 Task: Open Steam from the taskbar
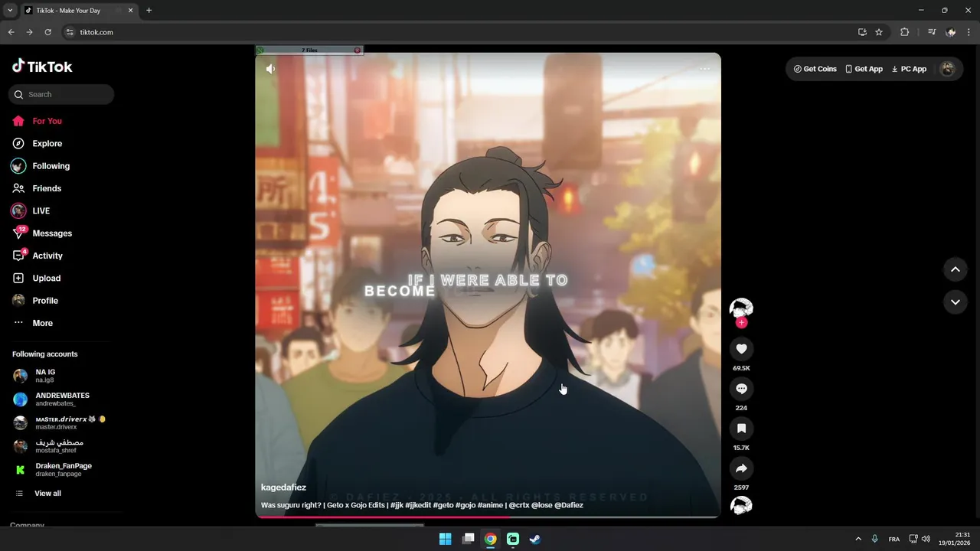535,539
